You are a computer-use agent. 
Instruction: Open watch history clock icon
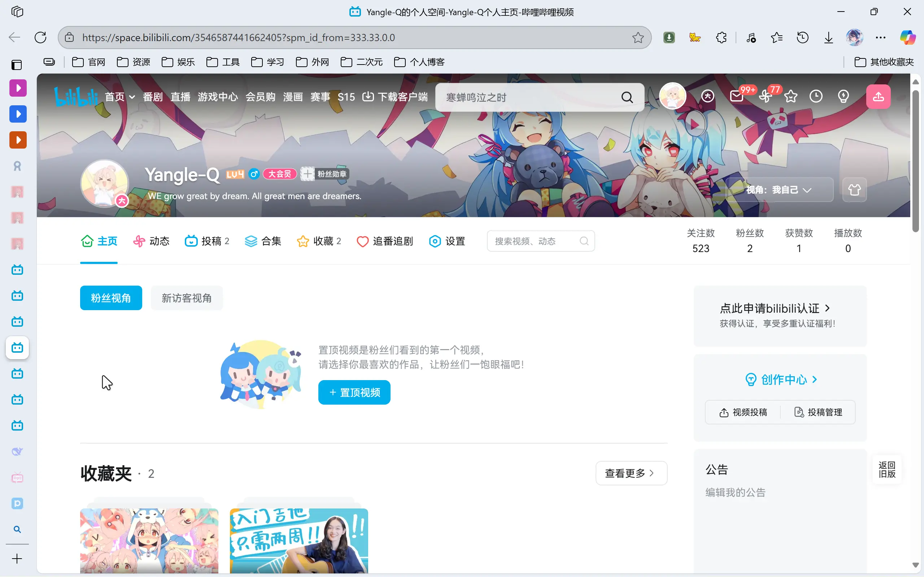click(816, 97)
